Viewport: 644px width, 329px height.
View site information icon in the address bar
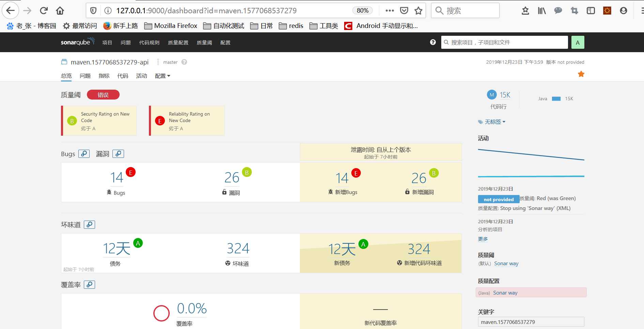(108, 11)
